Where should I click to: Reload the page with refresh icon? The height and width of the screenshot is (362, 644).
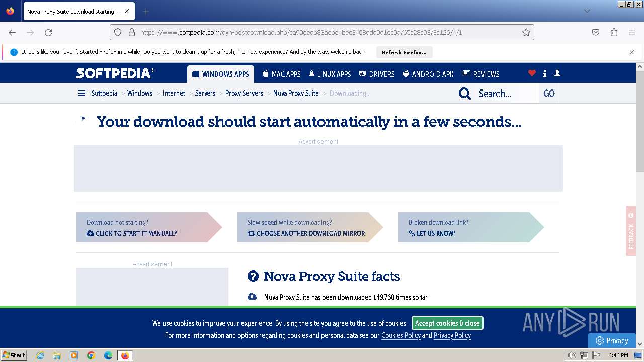coord(48,32)
